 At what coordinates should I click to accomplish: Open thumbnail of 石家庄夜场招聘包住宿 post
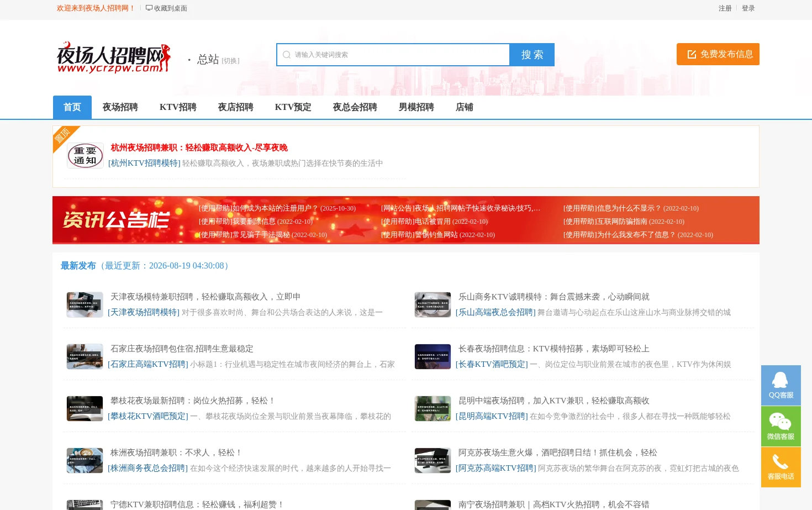pos(85,356)
